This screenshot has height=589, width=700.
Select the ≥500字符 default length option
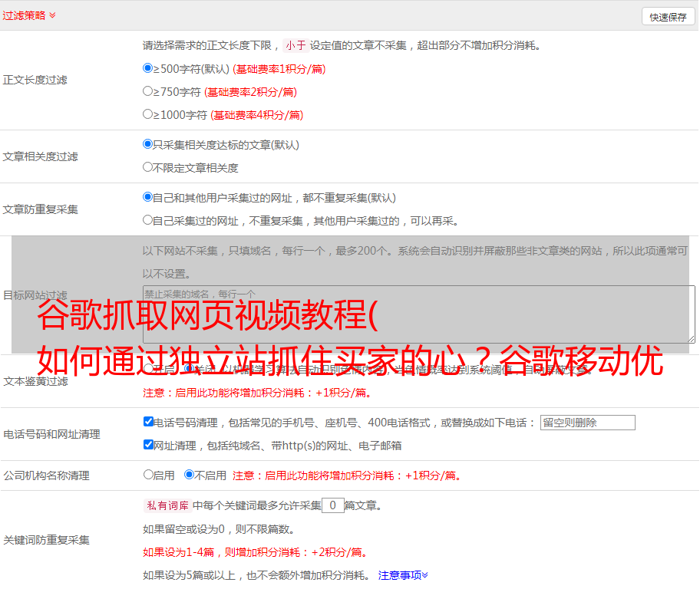(148, 68)
